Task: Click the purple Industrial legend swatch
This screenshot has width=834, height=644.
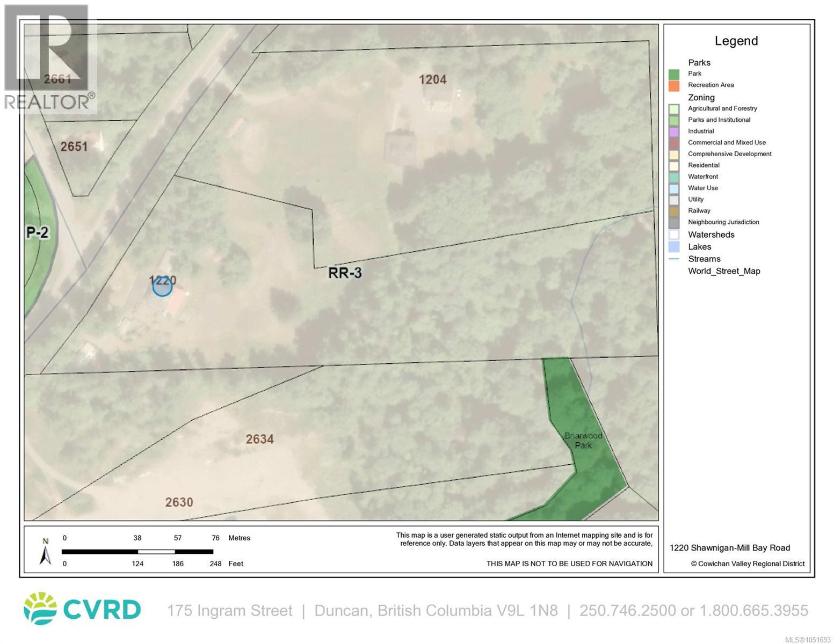Action: tap(674, 131)
